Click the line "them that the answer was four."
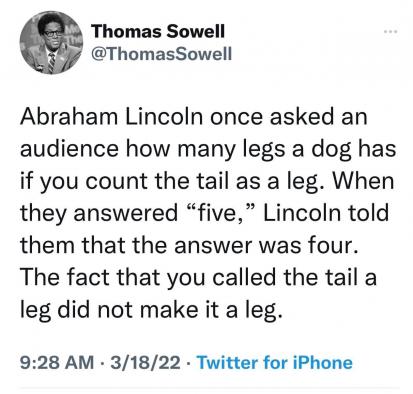The image size is (413, 394). pos(187,245)
